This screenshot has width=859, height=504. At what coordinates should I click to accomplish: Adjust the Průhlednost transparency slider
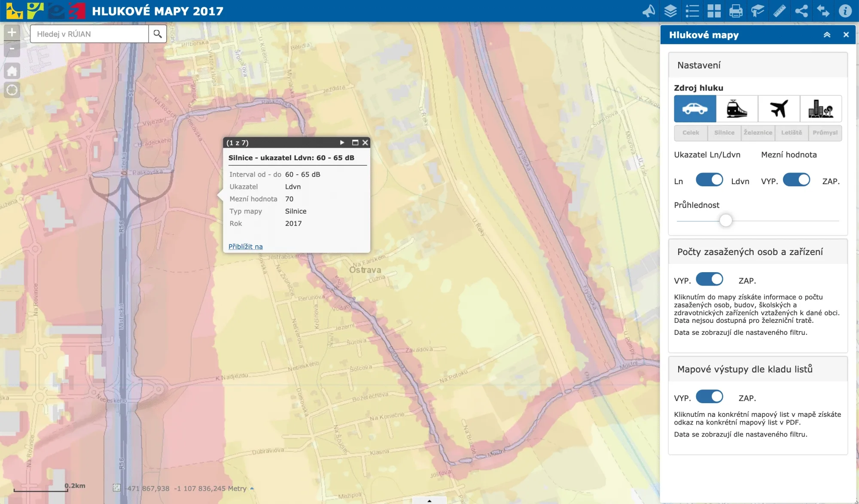[x=725, y=221]
